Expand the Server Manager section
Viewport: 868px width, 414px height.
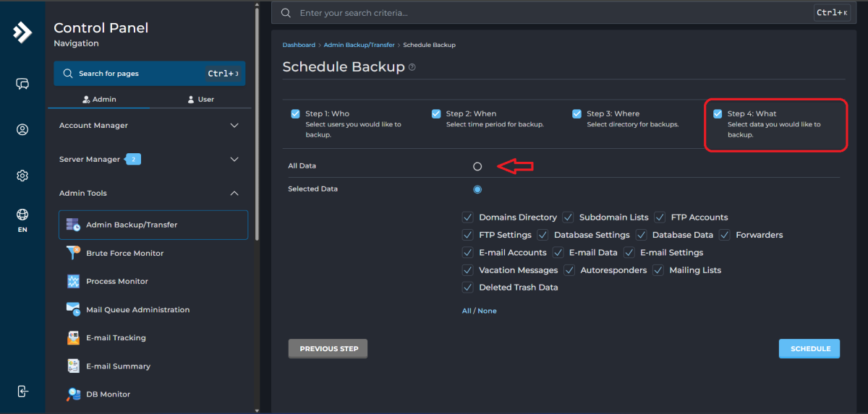pyautogui.click(x=234, y=159)
